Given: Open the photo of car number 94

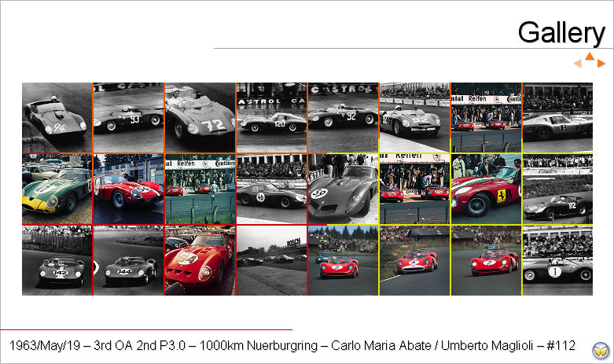Looking at the screenshot, I should (x=57, y=117).
